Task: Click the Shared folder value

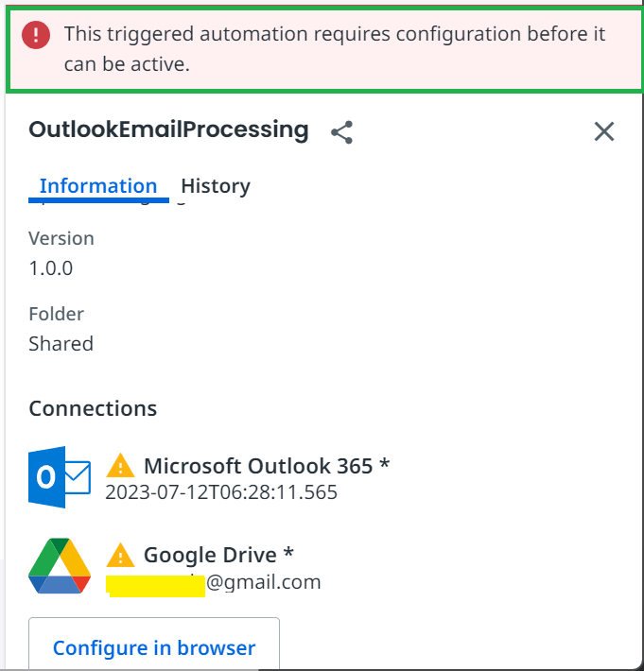Action: click(x=61, y=344)
